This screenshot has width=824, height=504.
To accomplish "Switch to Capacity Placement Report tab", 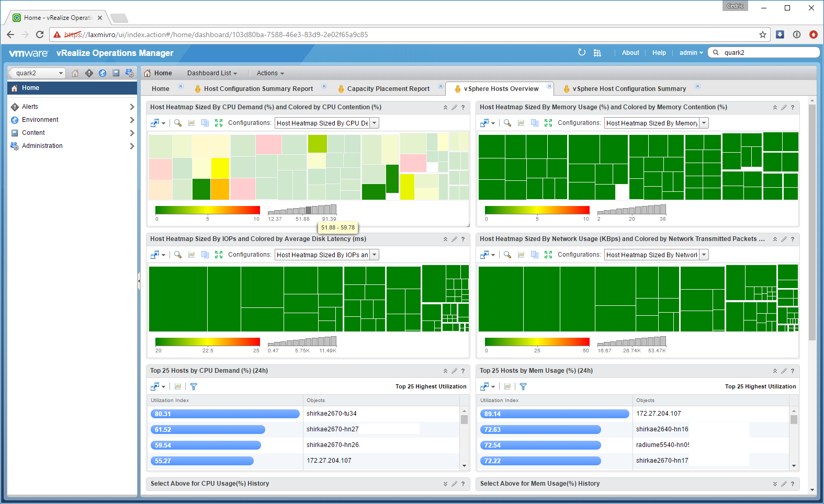I will tap(388, 89).
